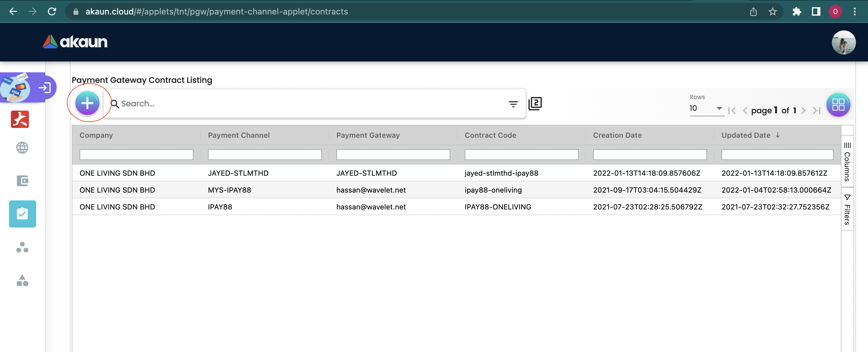Open the shapes icon in sidebar
Screen dimensions: 868x352
(22, 280)
